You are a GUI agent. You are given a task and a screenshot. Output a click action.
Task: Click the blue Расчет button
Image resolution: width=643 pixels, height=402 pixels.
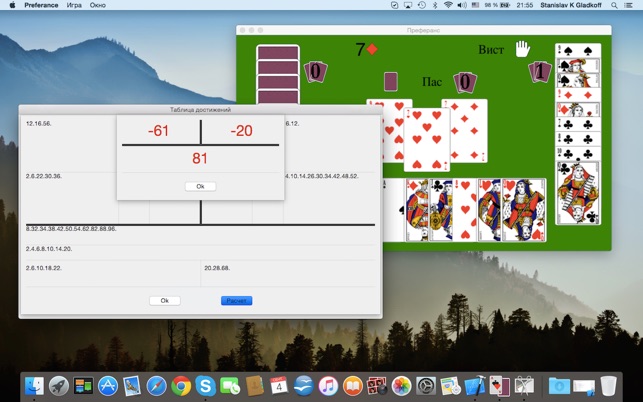[x=237, y=300]
